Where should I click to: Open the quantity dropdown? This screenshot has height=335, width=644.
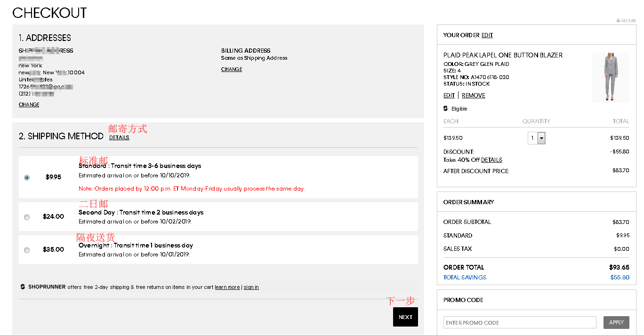pos(541,138)
